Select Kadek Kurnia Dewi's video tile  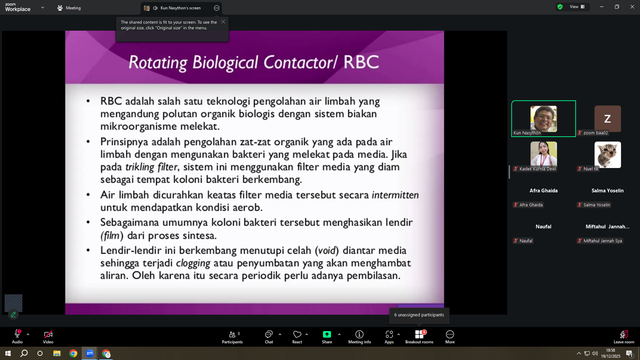tap(544, 155)
